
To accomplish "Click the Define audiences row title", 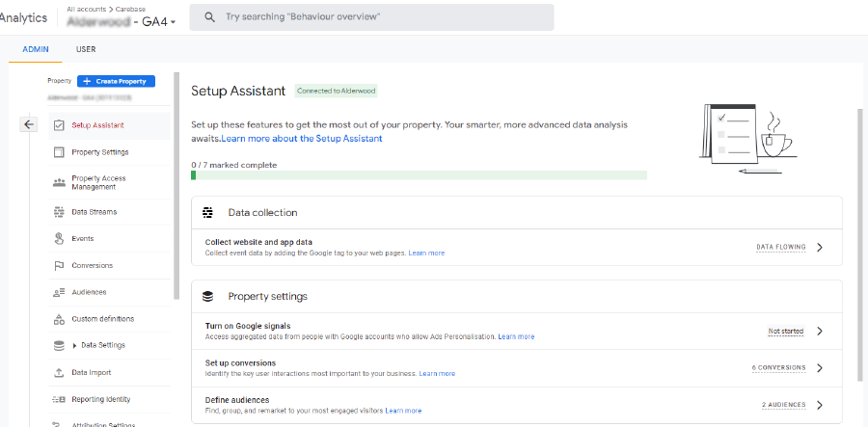I will coord(237,400).
